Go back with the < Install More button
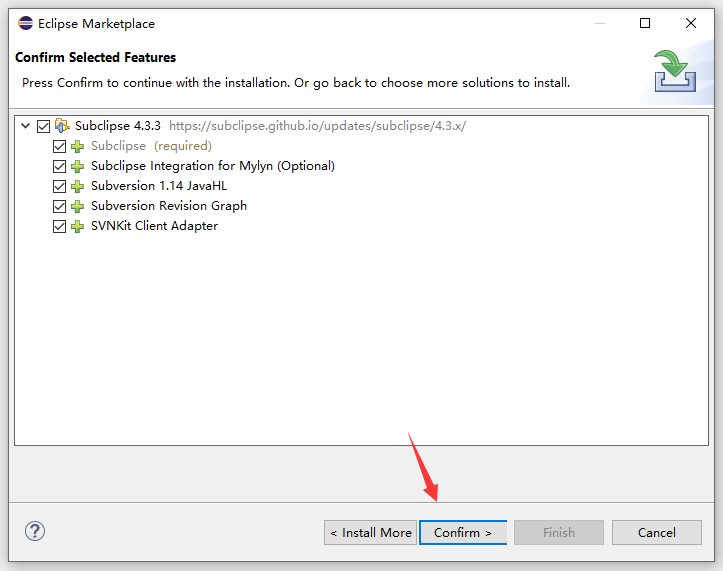This screenshot has height=571, width=723. 370,532
